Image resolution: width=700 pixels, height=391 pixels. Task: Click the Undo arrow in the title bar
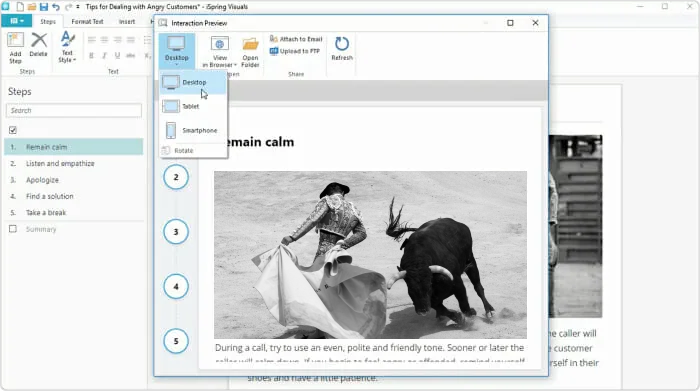pyautogui.click(x=56, y=7)
